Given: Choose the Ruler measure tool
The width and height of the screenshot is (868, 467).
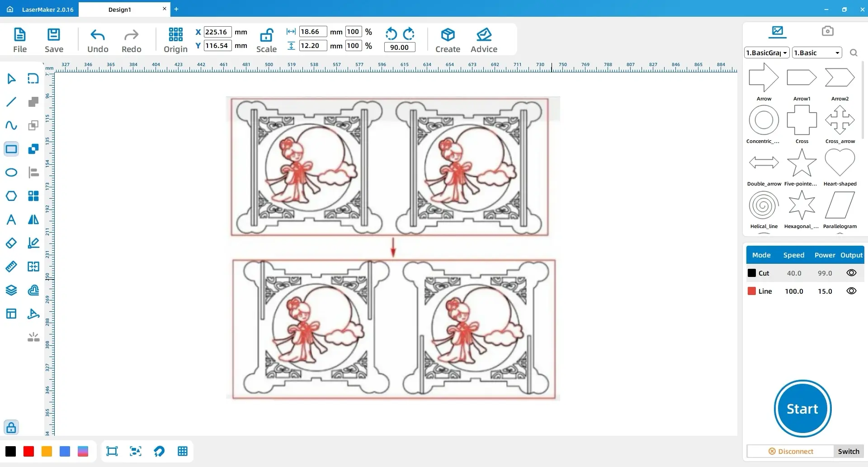Looking at the screenshot, I should [x=11, y=267].
